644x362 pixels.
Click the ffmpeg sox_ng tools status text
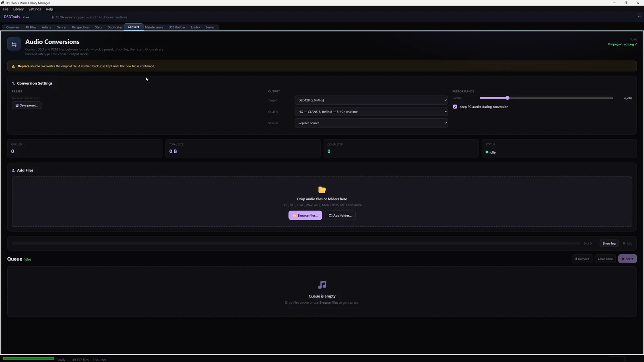click(x=622, y=44)
